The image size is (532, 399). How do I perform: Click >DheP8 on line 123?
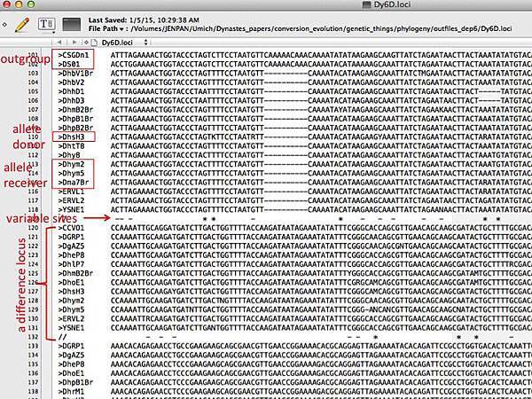[x=71, y=255]
